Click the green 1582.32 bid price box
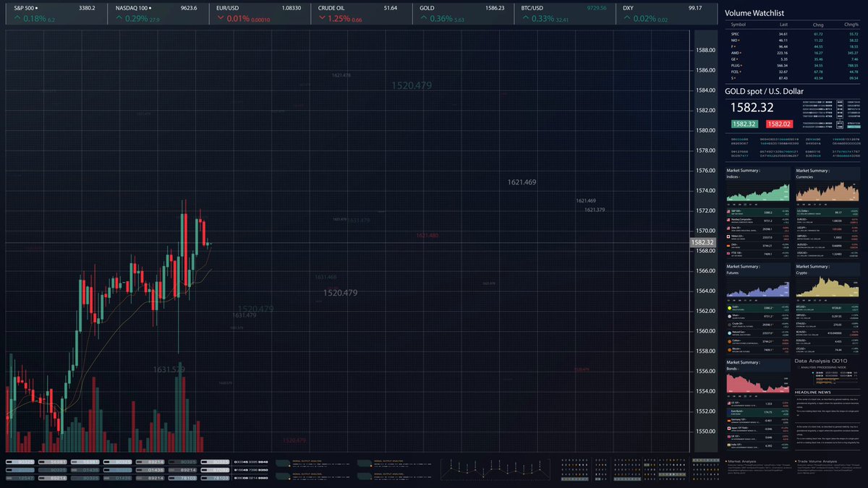 (x=744, y=124)
